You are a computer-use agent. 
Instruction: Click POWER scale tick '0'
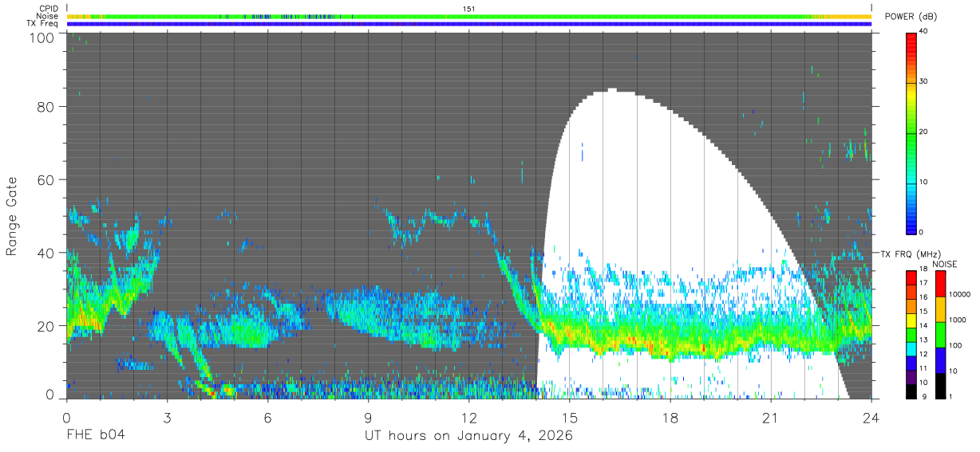click(x=922, y=233)
